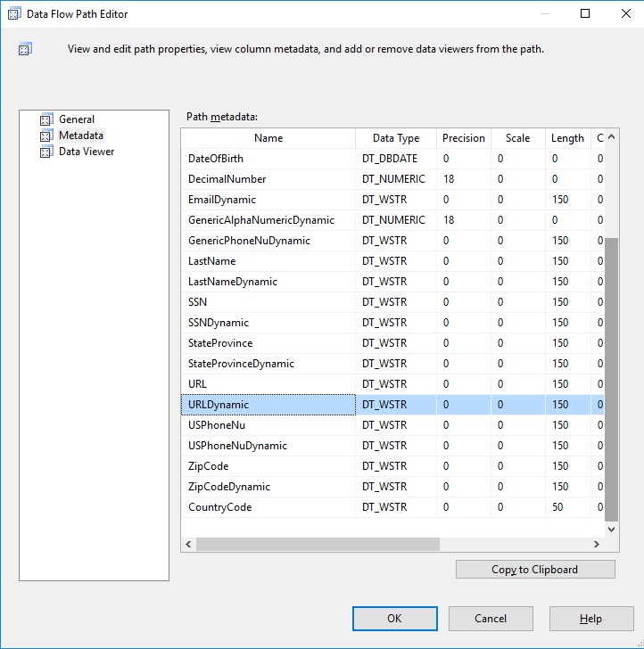
Task: Sort by the Data Type column header
Action: [x=396, y=138]
